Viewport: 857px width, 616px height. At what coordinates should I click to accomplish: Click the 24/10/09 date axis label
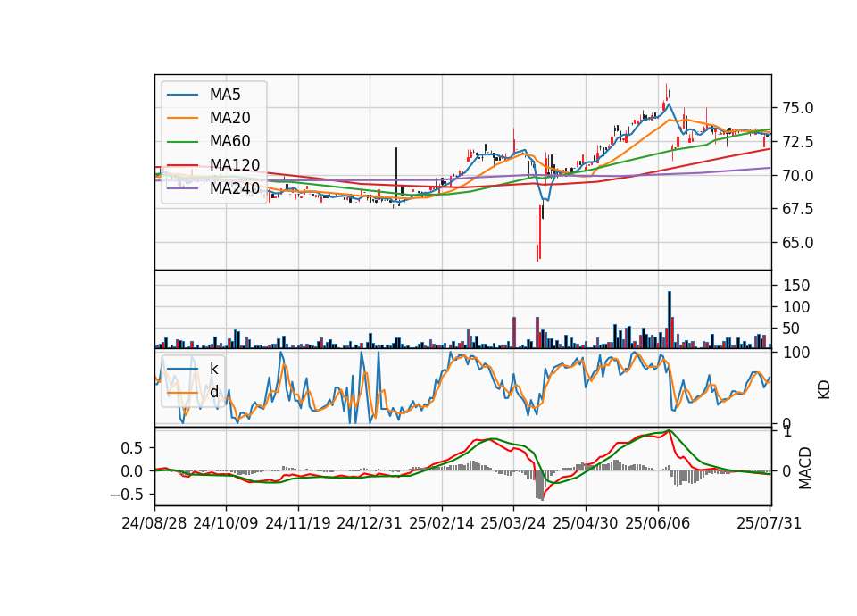click(x=225, y=523)
